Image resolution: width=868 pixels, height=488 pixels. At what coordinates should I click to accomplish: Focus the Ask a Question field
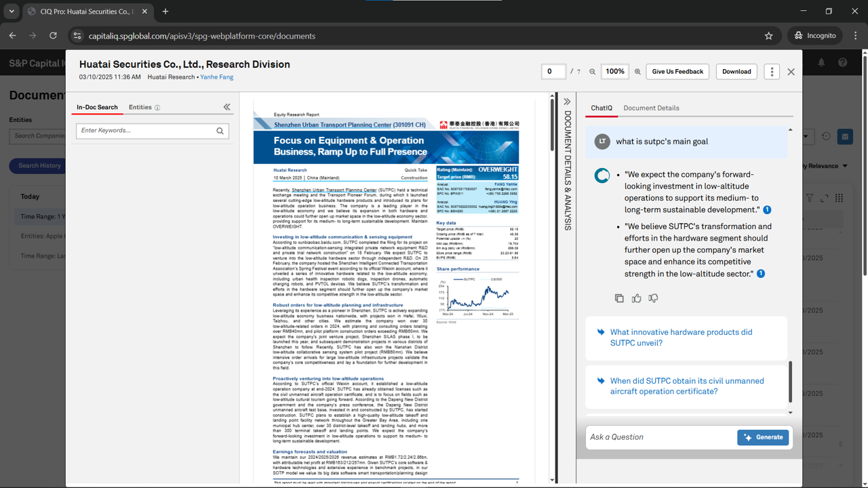pos(661,437)
